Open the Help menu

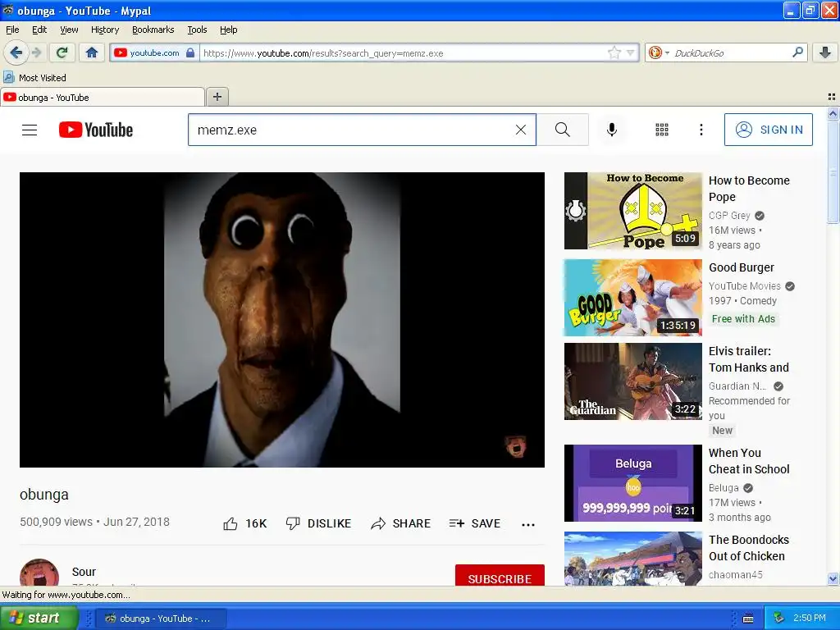point(228,30)
